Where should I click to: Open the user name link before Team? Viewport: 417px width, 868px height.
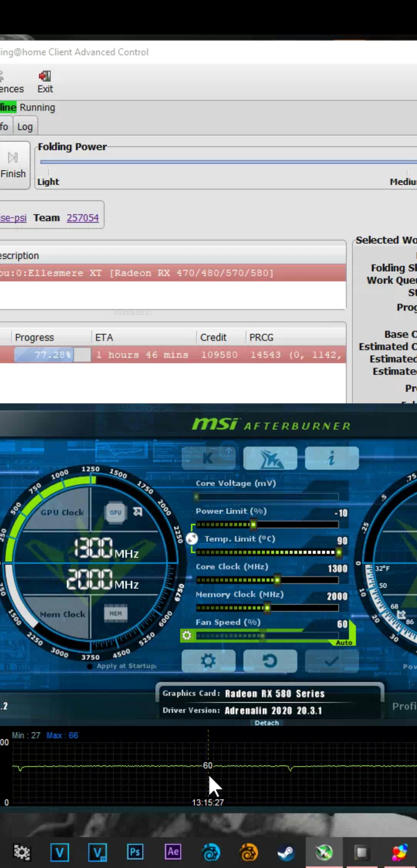tap(13, 218)
